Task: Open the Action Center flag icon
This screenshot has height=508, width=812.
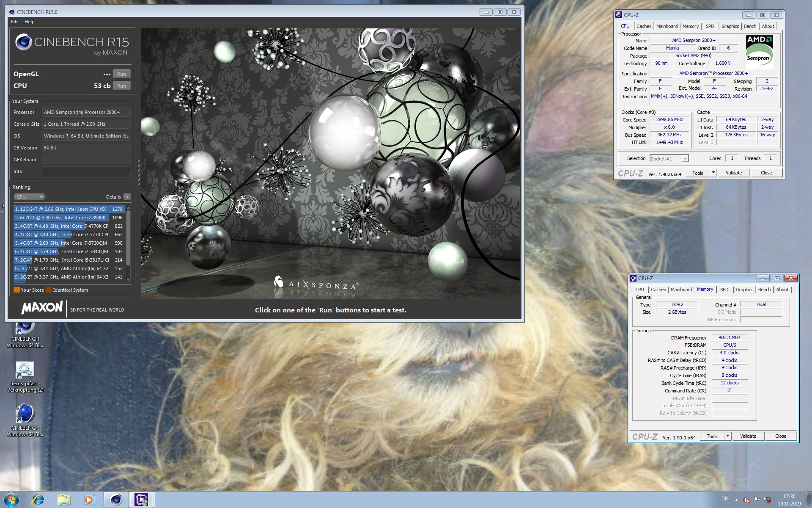Action: pyautogui.click(x=757, y=500)
